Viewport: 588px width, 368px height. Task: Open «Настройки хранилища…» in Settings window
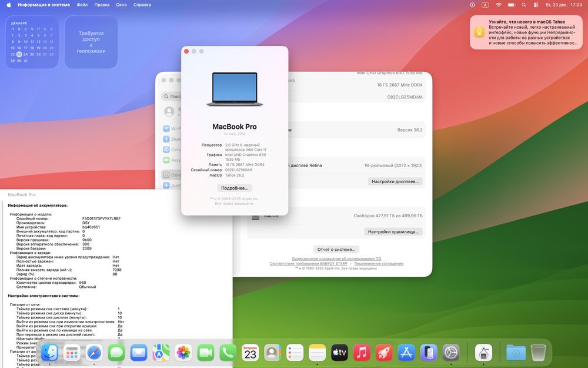coord(393,231)
